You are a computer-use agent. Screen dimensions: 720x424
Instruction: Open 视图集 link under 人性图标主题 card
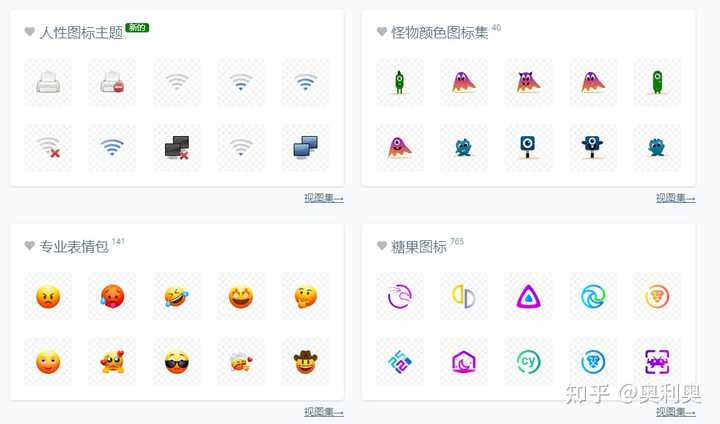[x=324, y=198]
